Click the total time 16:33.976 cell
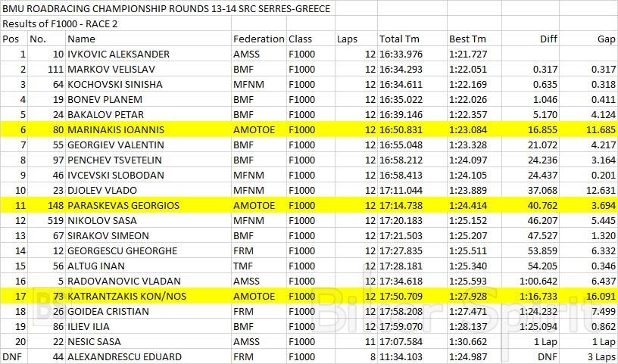 click(x=401, y=54)
